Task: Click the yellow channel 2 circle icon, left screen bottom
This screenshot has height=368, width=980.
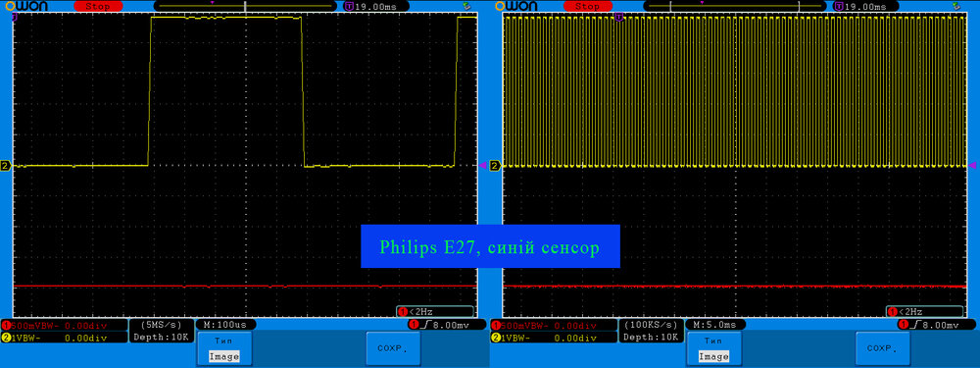Action: 6,338
